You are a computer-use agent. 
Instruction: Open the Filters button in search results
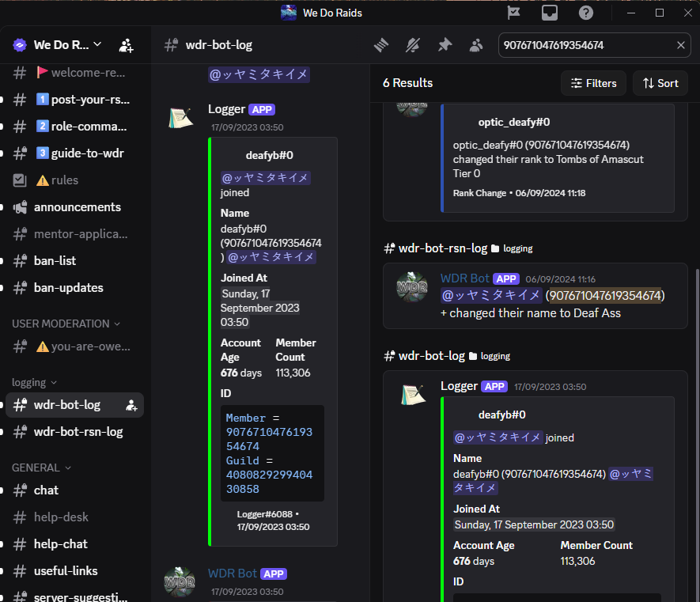tap(594, 83)
